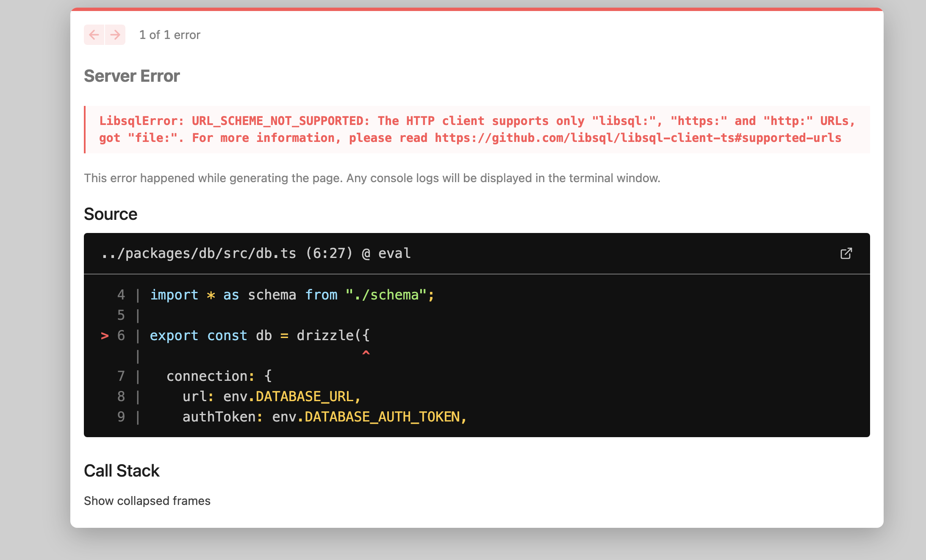The image size is (926, 560).
Task: Click line number 4 in source snippet
Action: (x=121, y=295)
